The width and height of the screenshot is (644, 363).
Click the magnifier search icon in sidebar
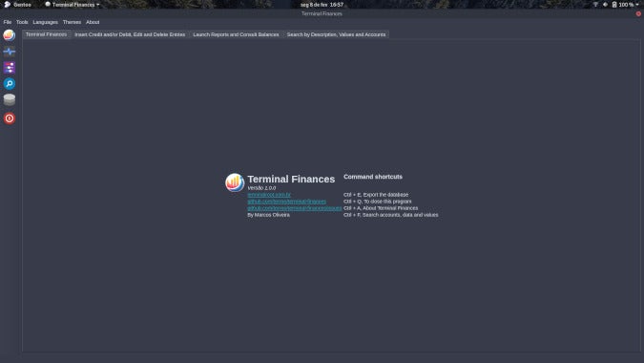(x=9, y=83)
